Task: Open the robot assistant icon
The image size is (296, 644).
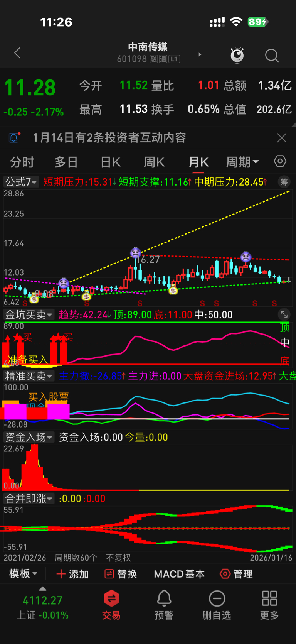Action: click(x=237, y=55)
